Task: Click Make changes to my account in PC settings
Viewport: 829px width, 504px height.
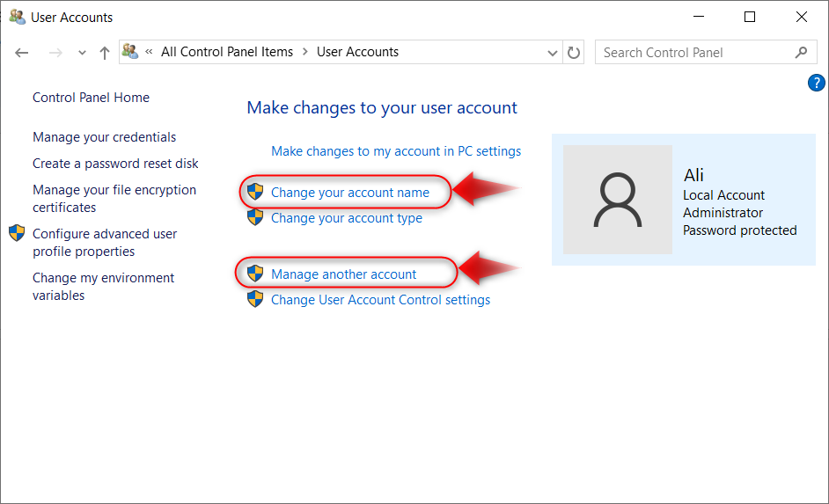Action: pyautogui.click(x=396, y=151)
